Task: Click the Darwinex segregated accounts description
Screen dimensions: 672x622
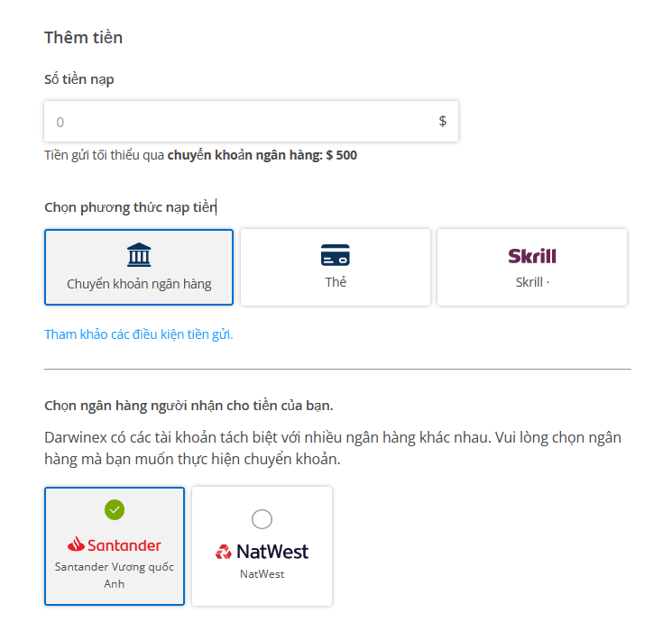Action: [x=333, y=448]
